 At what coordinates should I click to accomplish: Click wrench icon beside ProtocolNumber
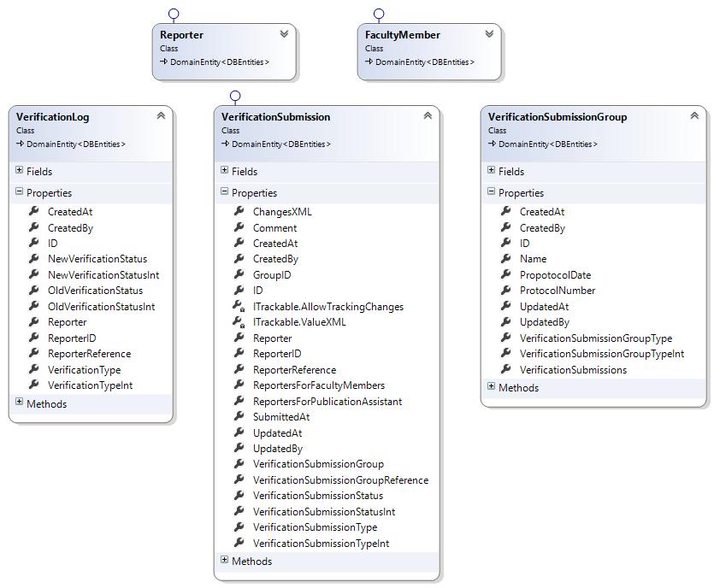click(x=506, y=290)
